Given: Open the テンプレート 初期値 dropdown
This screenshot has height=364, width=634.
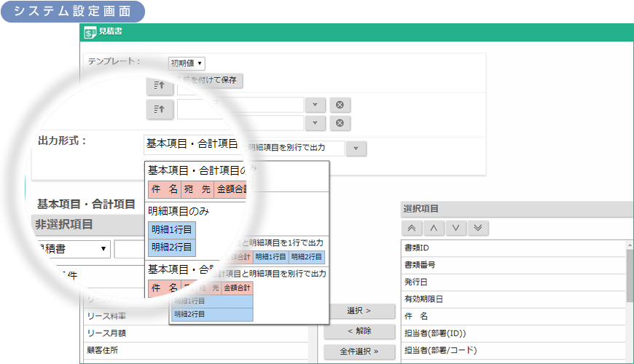Looking at the screenshot, I should [x=187, y=63].
